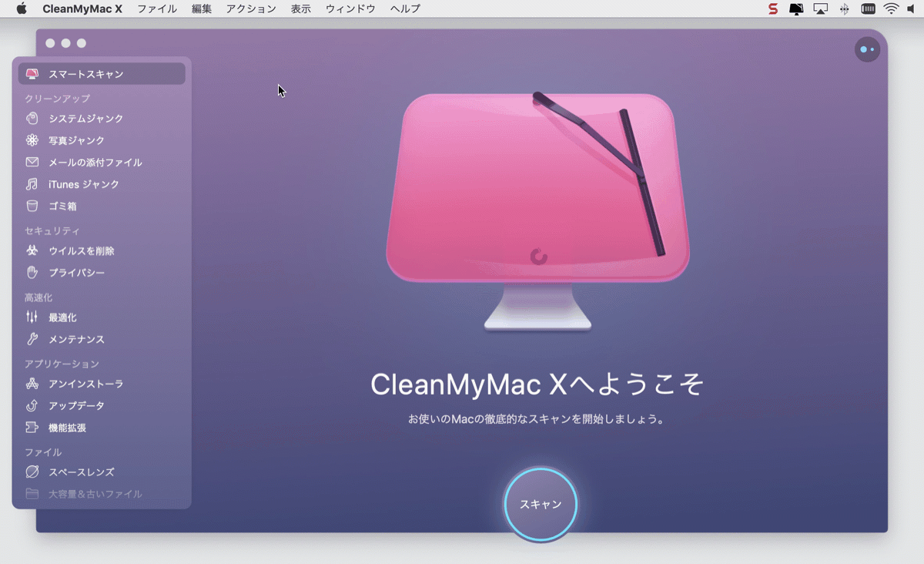
Task: Click the iTunes ジャンク music note icon
Action: [32, 184]
